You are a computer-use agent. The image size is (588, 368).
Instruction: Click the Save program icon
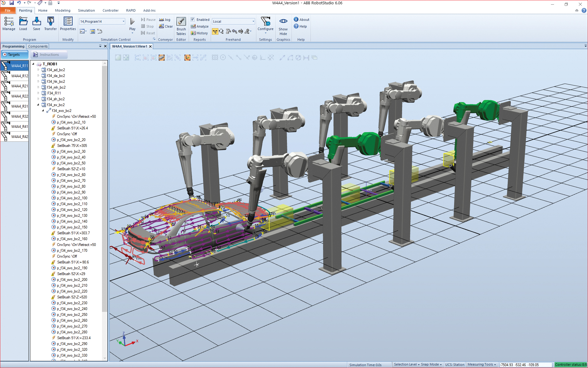point(37,24)
